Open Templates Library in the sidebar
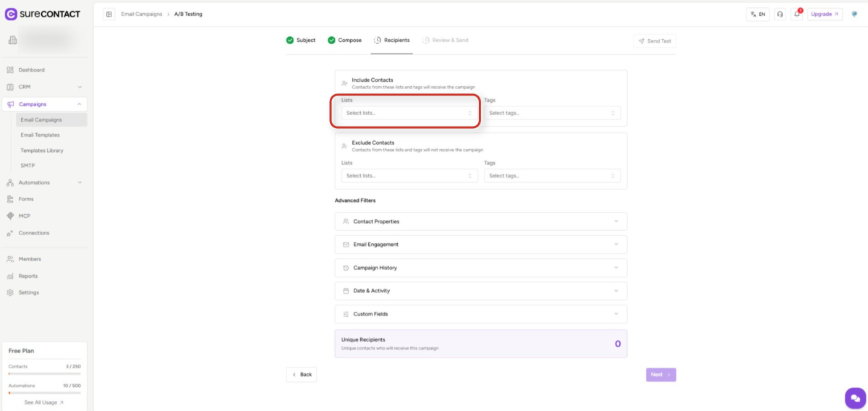 42,151
